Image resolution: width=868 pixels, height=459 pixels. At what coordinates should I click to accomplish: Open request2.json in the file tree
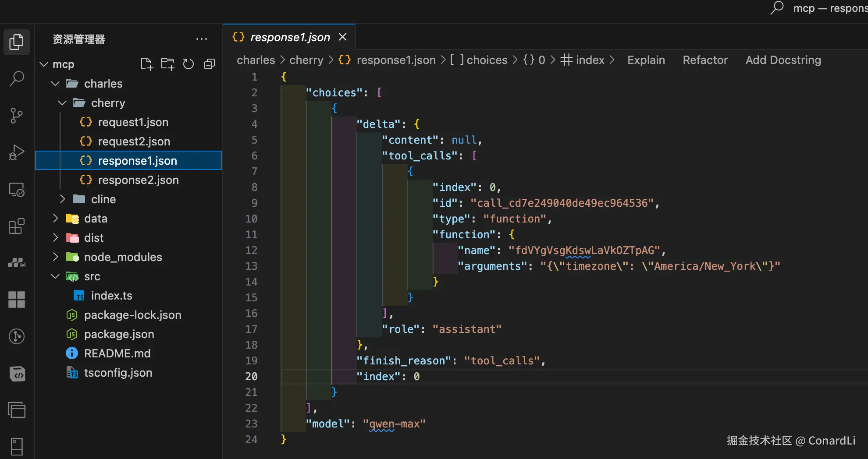coord(134,141)
